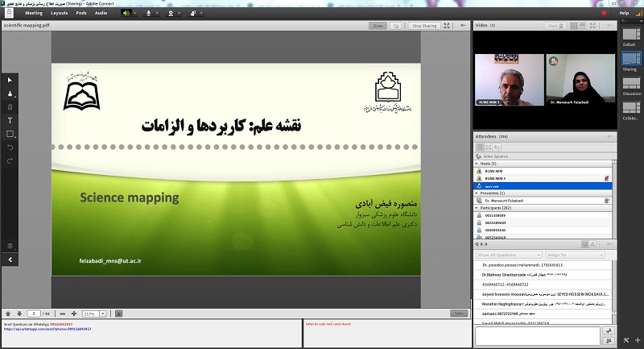Switch Attendees pod to status view
644x349 pixels.
(497, 147)
